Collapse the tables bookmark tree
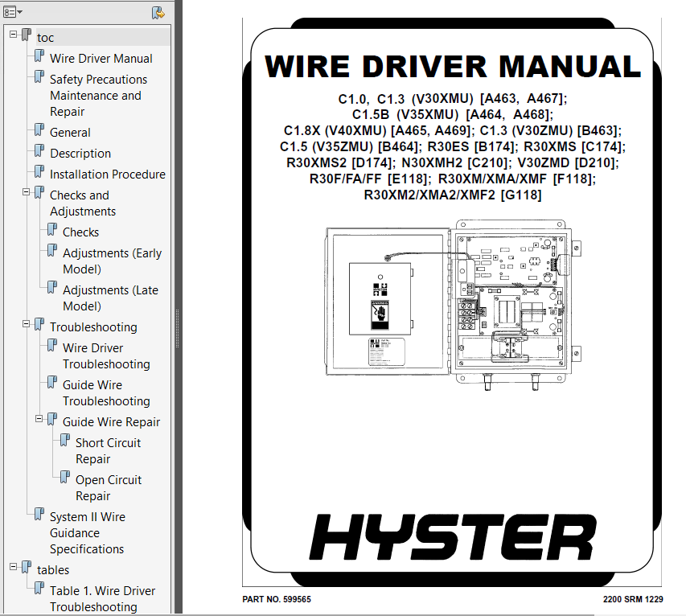686x616 pixels. point(14,566)
